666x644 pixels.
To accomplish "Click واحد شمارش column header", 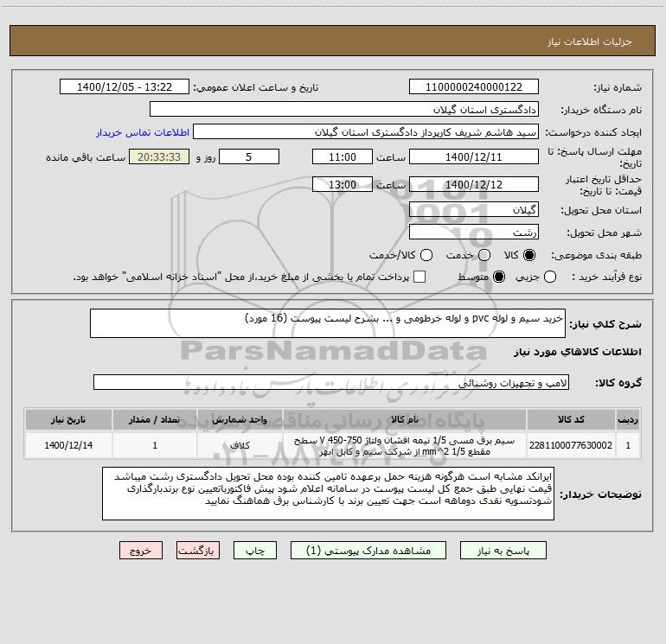I will click(x=240, y=420).
